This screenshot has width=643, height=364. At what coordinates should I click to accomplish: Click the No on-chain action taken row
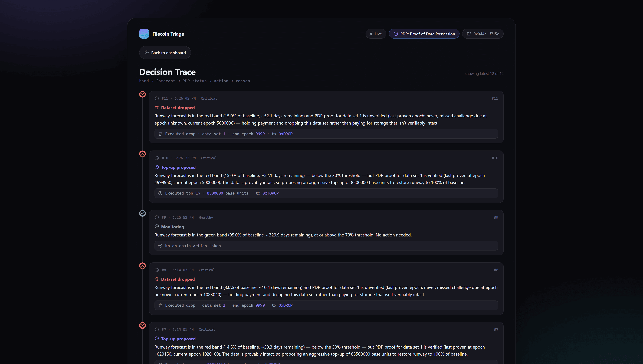click(326, 246)
